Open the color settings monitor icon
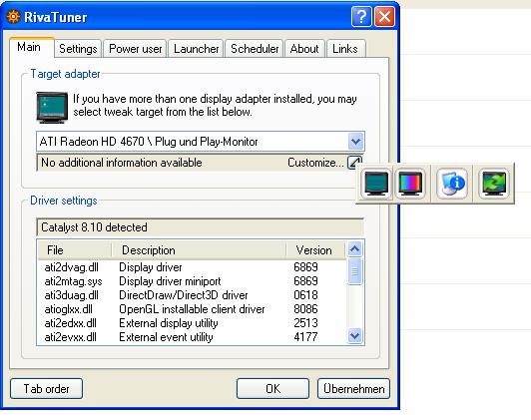Screen dimensions: 531x420 tap(411, 184)
